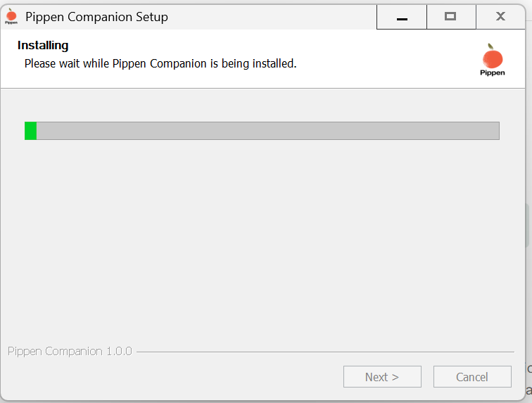Screen dimensions: 532x403
Task: Click the bold "Installing" heading
Action: click(43, 46)
